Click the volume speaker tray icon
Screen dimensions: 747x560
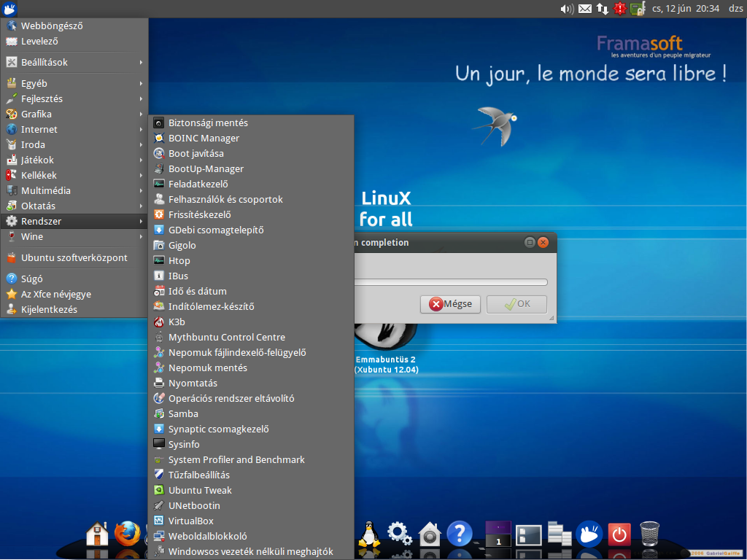coord(567,9)
